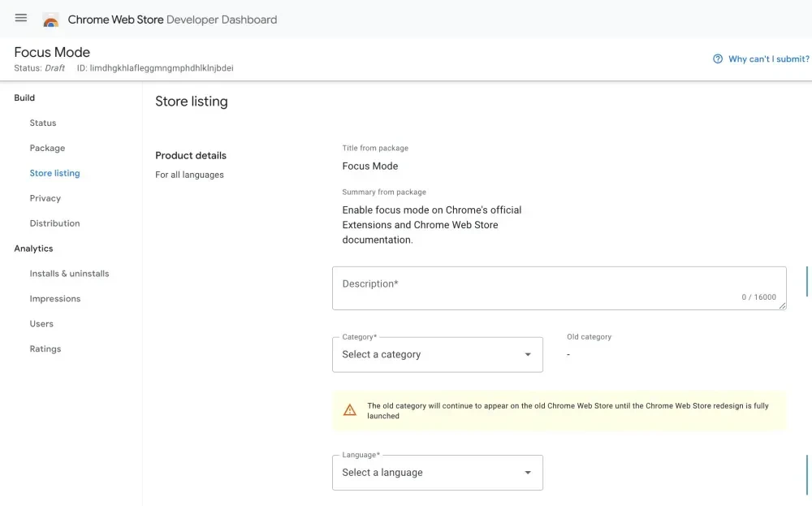Open the hamburger navigation menu
Screen dimensions: 812x506
point(21,18)
